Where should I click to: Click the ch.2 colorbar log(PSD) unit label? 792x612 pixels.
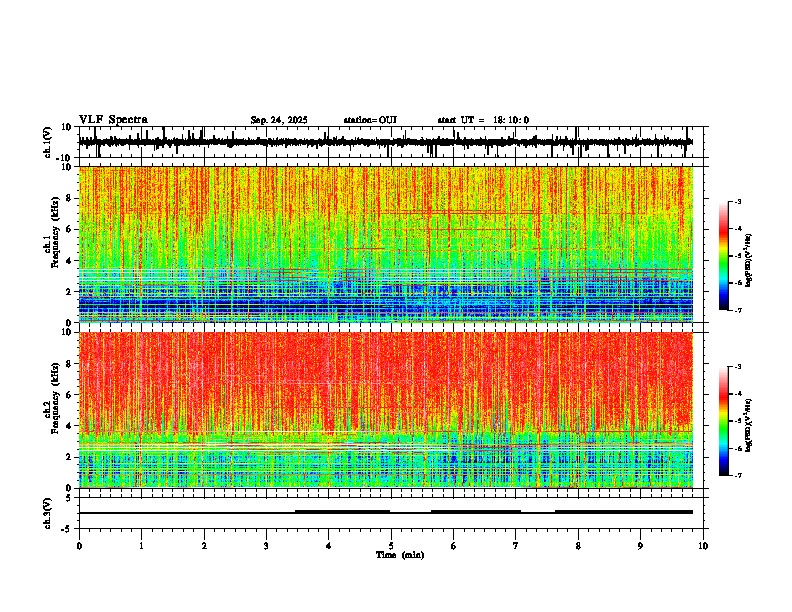click(x=749, y=425)
